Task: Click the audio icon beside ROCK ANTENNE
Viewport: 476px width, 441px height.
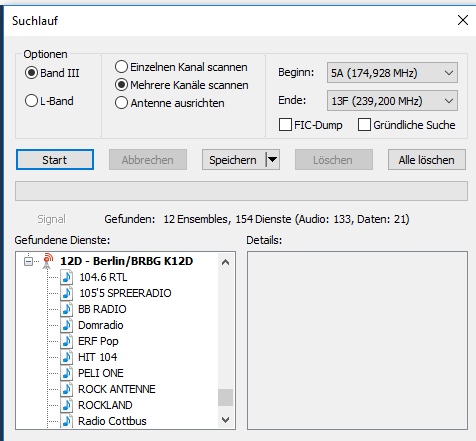Action: [x=67, y=389]
